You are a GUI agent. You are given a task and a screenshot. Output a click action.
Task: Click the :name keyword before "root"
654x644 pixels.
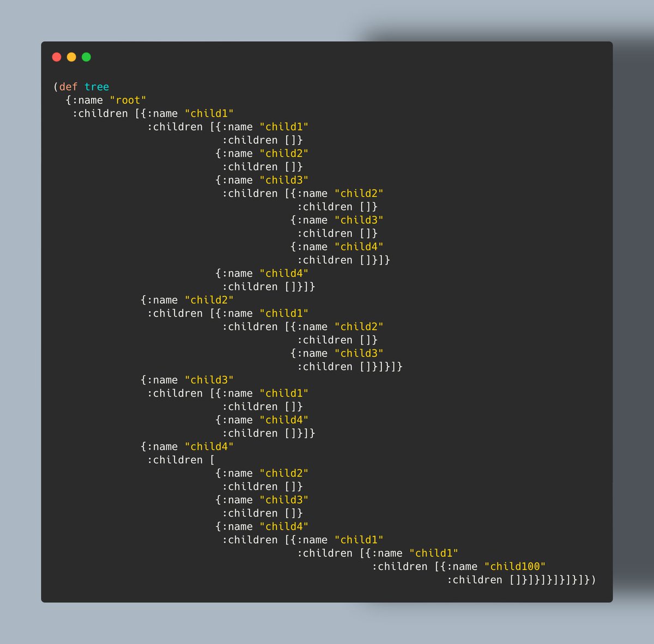(x=87, y=100)
